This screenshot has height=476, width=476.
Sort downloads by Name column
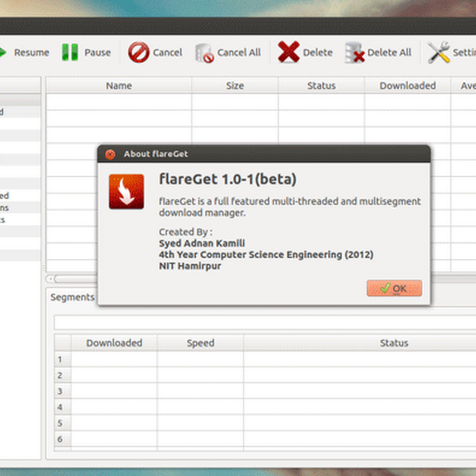click(118, 86)
